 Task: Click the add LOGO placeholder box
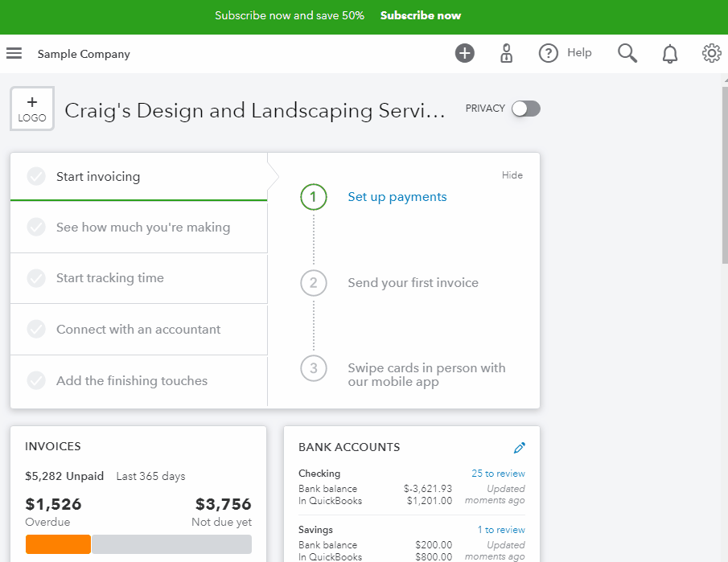point(32,109)
